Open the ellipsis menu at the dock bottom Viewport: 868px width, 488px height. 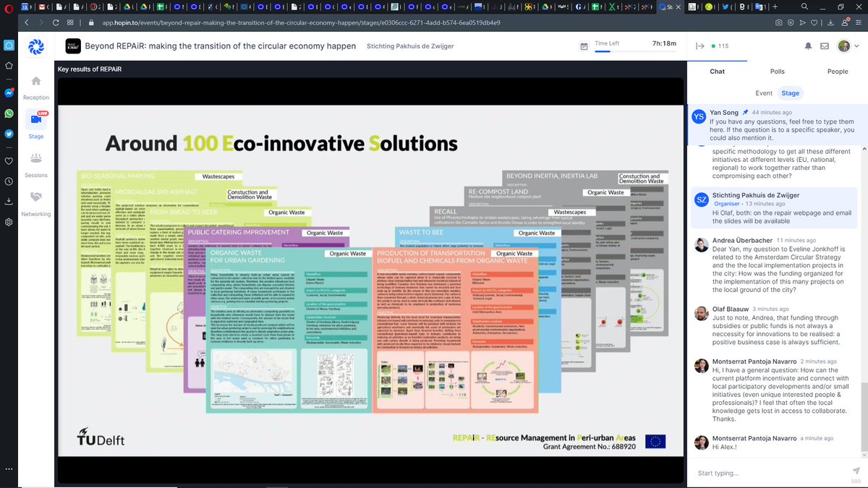point(9,469)
